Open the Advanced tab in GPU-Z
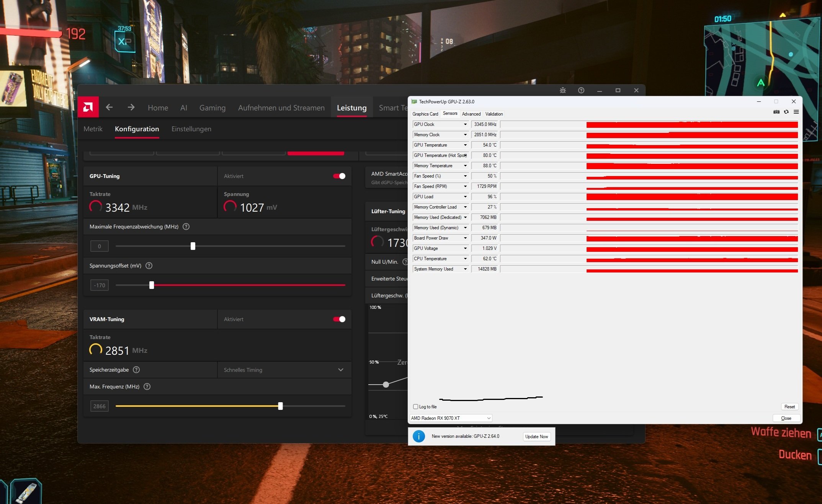 pos(471,114)
